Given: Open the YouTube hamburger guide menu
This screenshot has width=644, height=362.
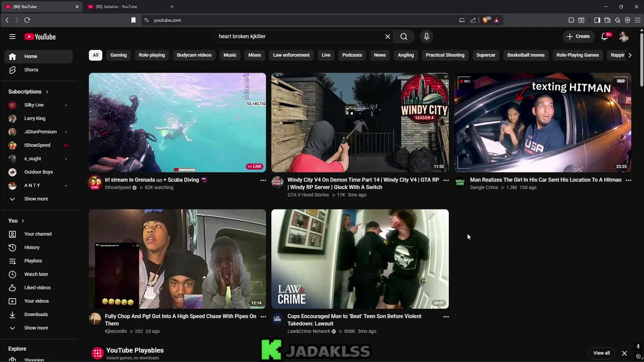Looking at the screenshot, I should [12, 37].
